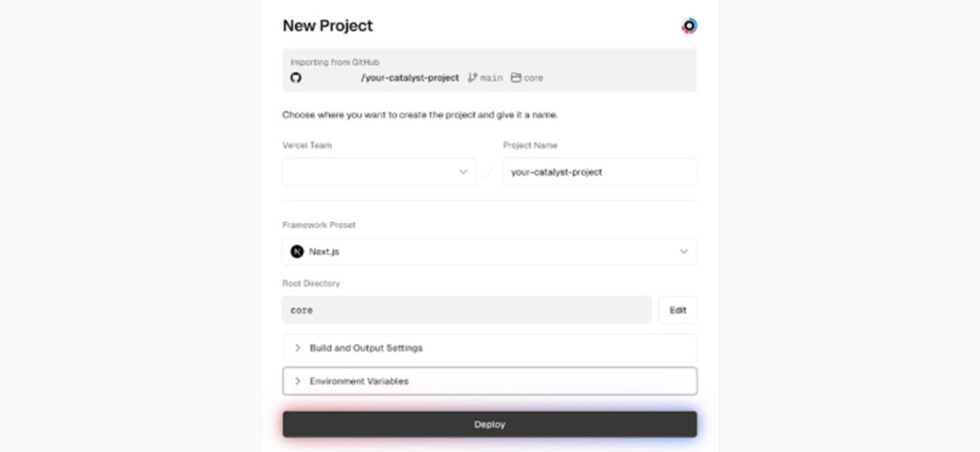Image resolution: width=980 pixels, height=452 pixels.
Task: Click the New Project heading
Action: [x=327, y=26]
